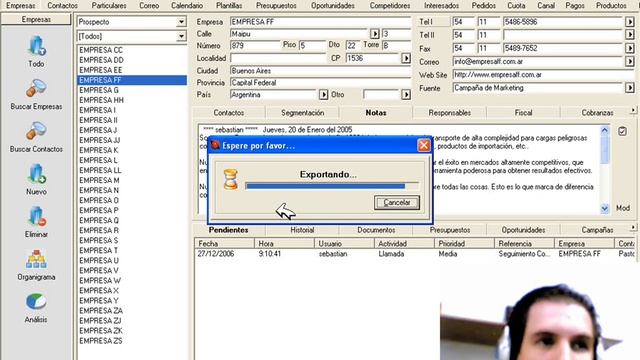Click the Ciudad input field
The image size is (640, 360).
pyautogui.click(x=320, y=71)
